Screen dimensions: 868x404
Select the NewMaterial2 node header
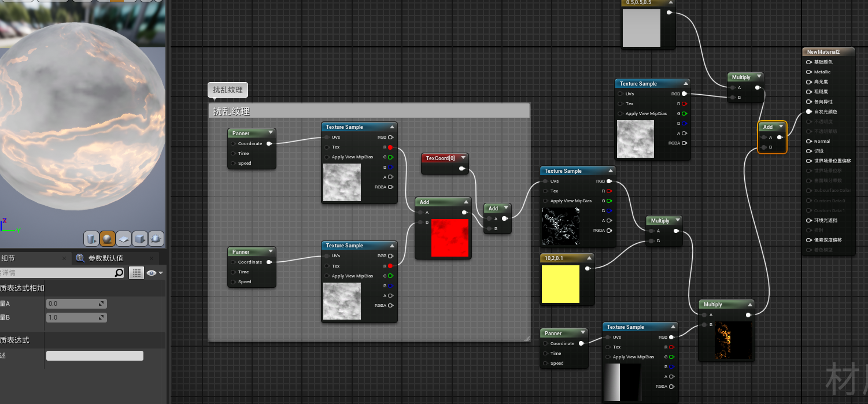coord(828,52)
